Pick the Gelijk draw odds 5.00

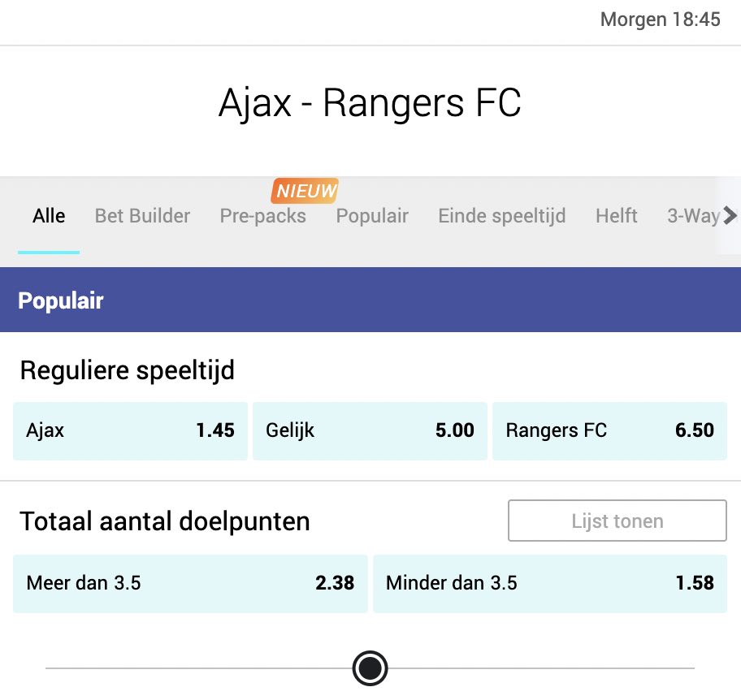(x=370, y=430)
